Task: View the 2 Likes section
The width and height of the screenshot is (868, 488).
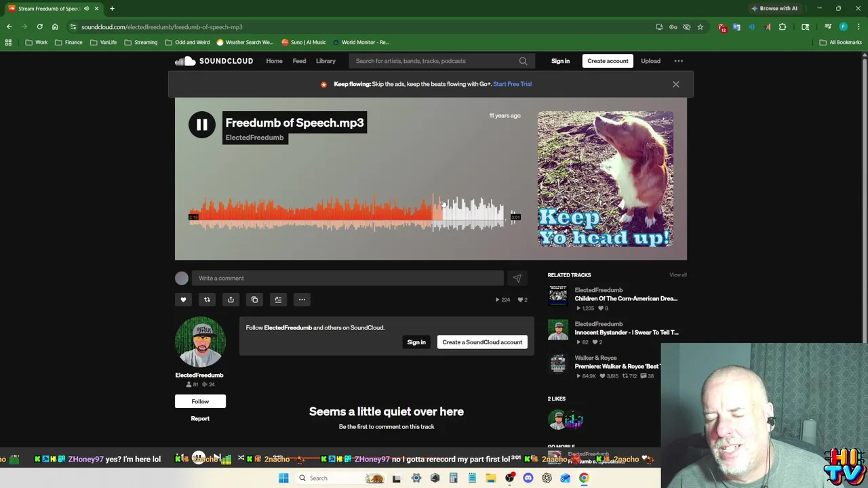Action: click(556, 399)
